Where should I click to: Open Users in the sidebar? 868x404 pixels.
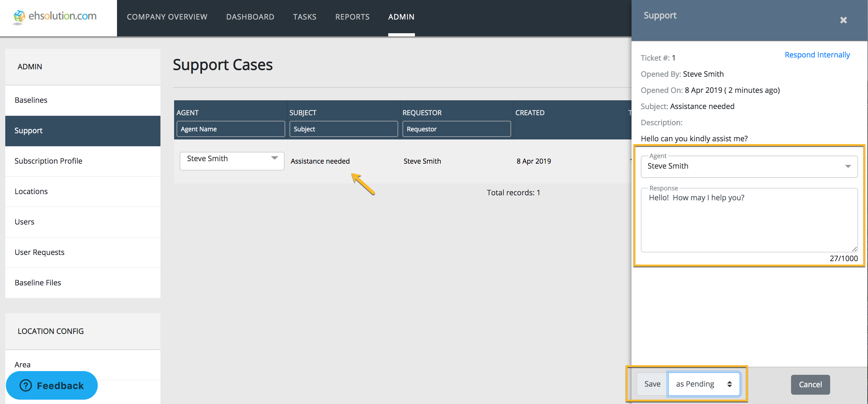(x=83, y=222)
